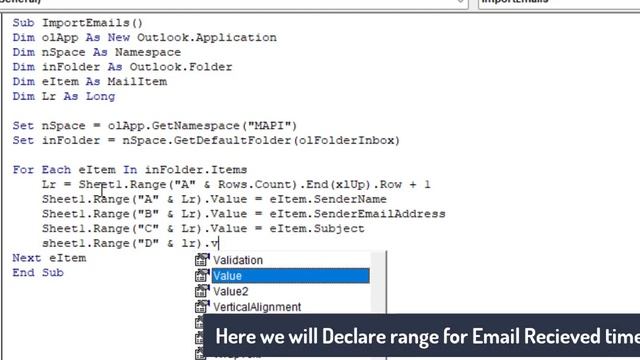Click the 'Dim inFolder As Outlook.Folder' line
Viewport: 640px width, 360px height.
(x=122, y=67)
